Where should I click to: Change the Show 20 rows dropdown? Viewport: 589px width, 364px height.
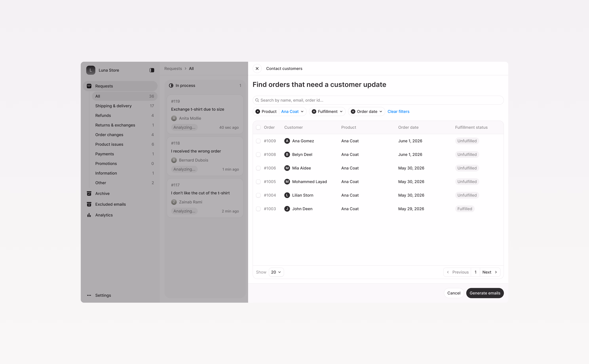276,272
